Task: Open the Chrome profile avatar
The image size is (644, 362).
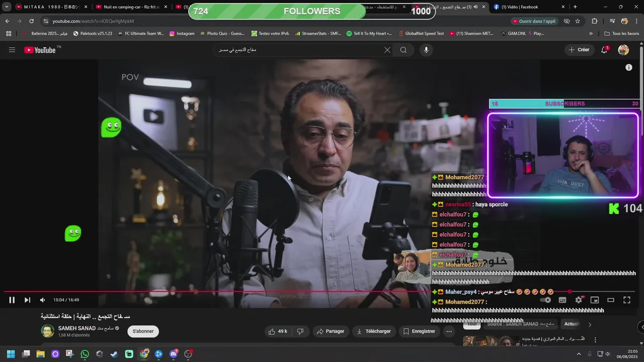Action: 624,21
